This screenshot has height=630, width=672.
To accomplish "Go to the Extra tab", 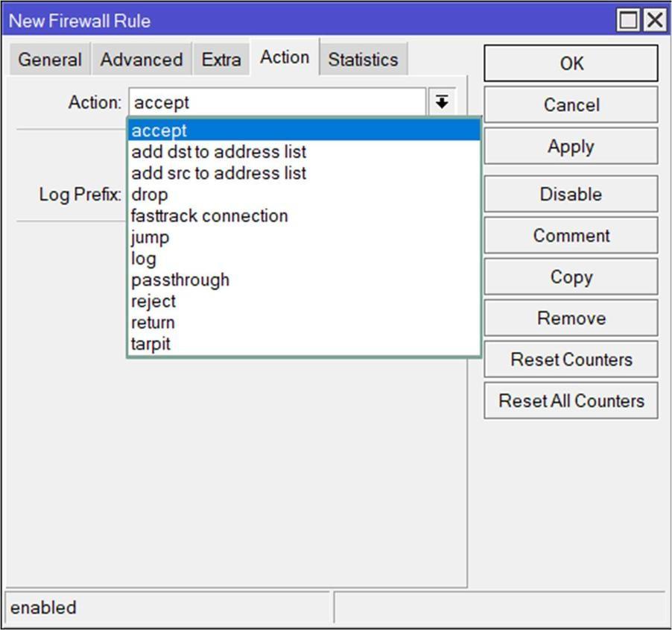I will 221,60.
